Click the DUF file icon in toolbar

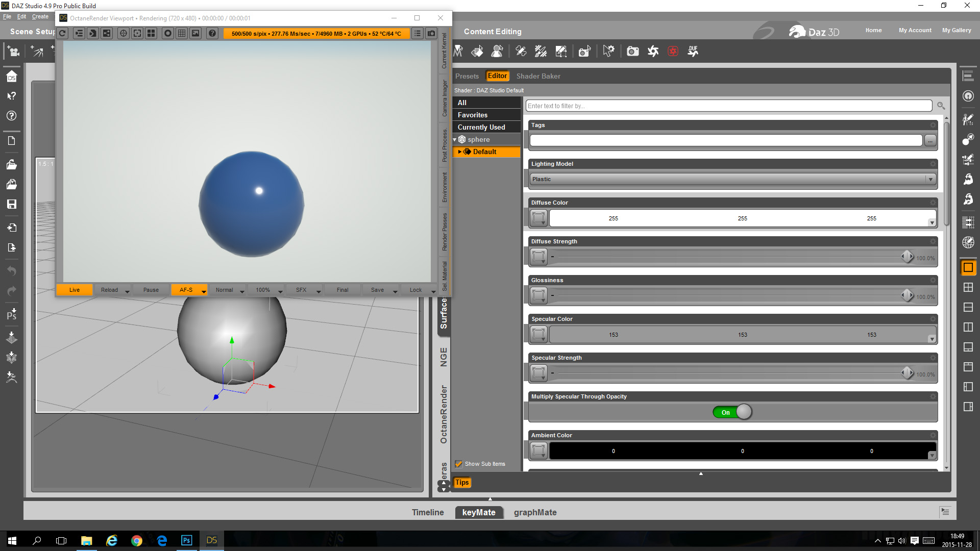(x=693, y=51)
